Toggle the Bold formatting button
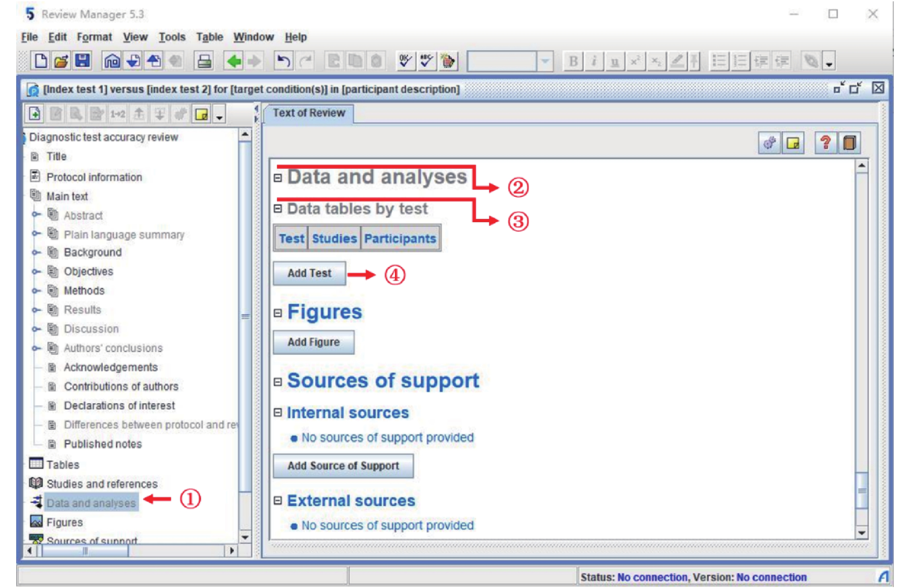This screenshot has width=910, height=588. pyautogui.click(x=573, y=61)
